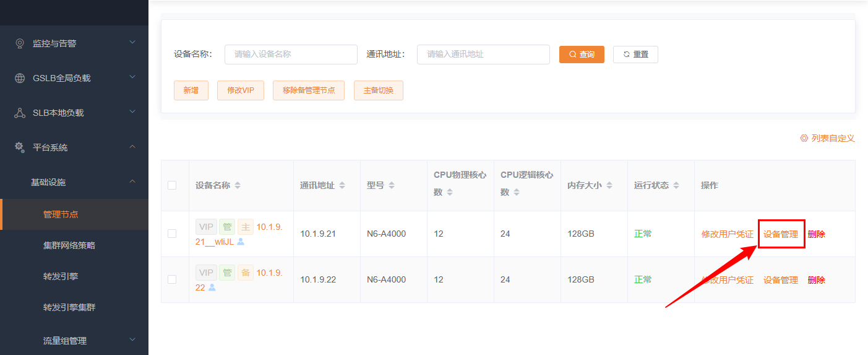Collapse the 平台系统 menu chevron
The image size is (868, 355).
(x=132, y=147)
